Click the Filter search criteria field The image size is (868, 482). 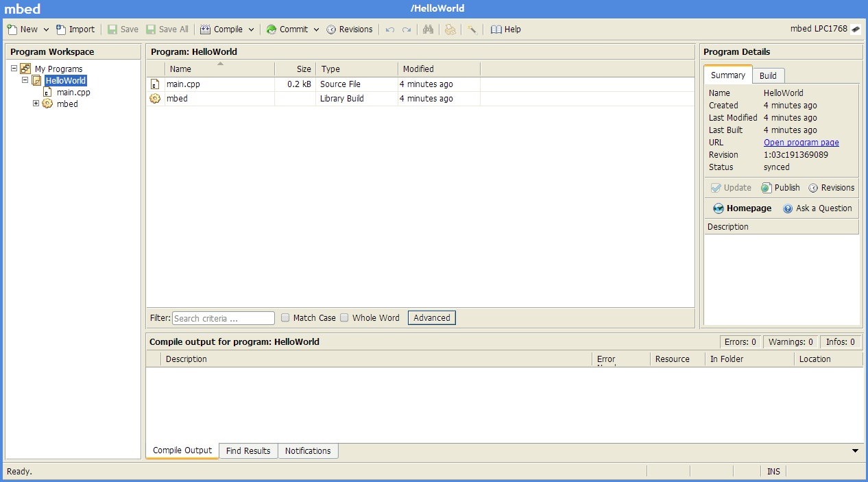pos(223,318)
